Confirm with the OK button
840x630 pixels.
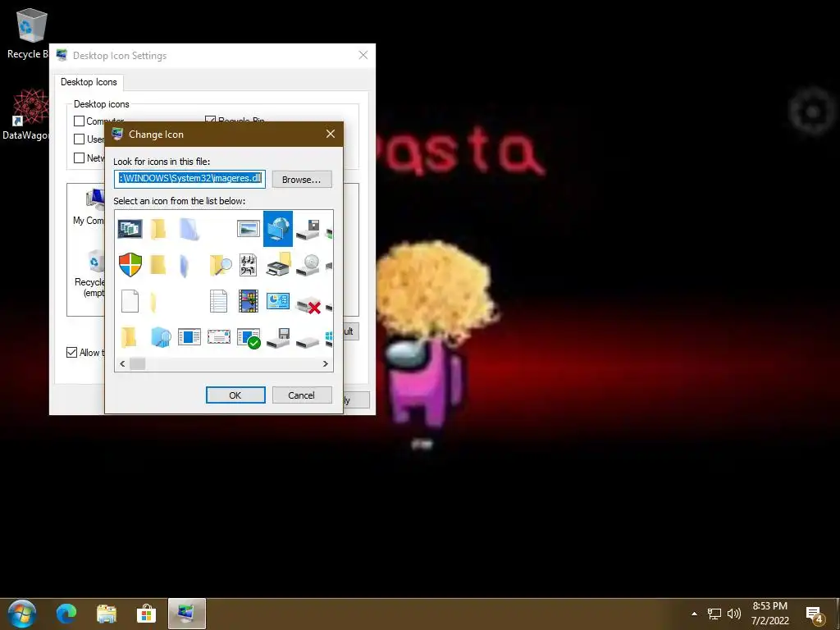pos(235,395)
